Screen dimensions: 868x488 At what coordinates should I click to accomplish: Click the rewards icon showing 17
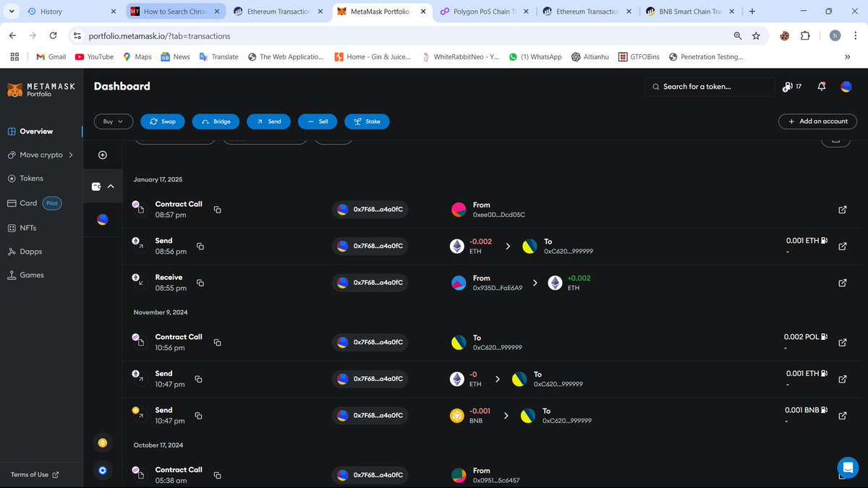(x=792, y=86)
